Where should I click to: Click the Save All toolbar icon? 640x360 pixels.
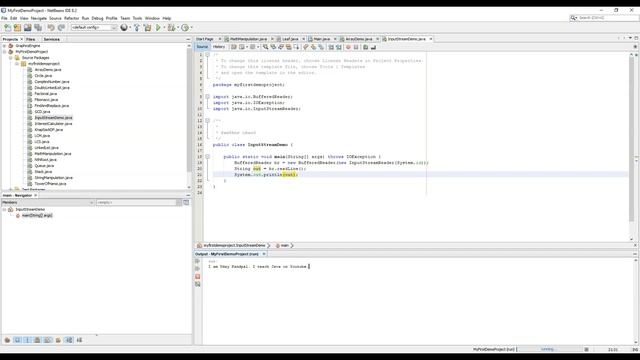(x=38, y=27)
